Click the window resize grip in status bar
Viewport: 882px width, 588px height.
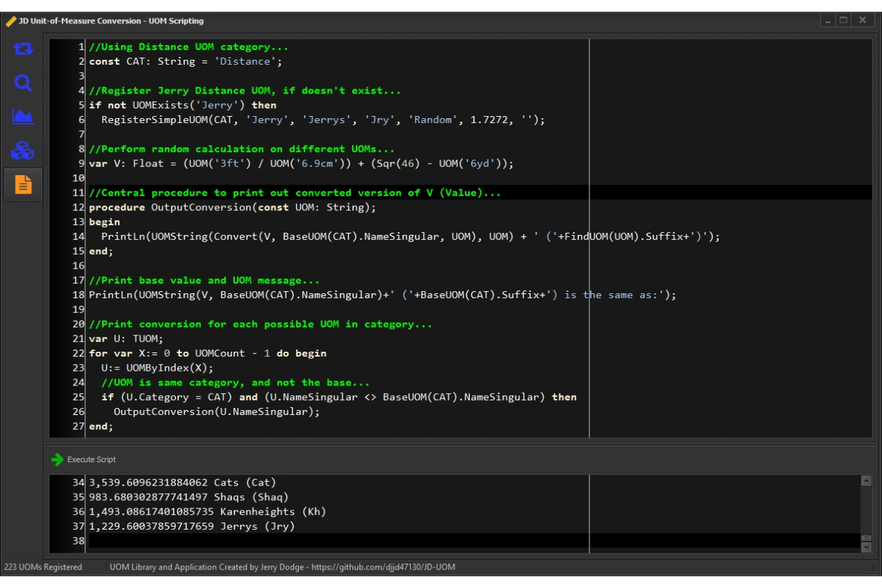click(873, 568)
